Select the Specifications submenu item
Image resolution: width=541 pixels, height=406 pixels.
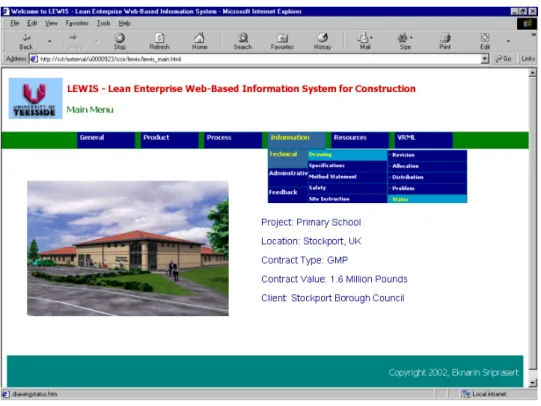(x=347, y=166)
